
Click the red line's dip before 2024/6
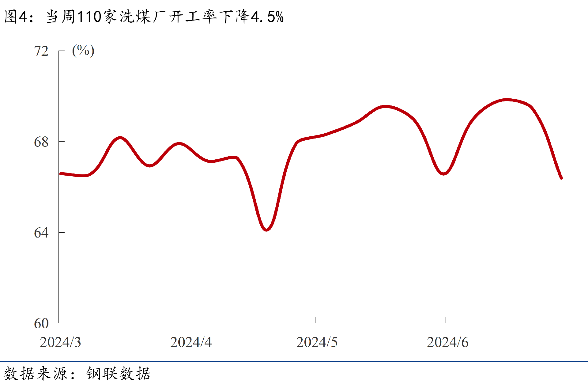pyautogui.click(x=444, y=173)
